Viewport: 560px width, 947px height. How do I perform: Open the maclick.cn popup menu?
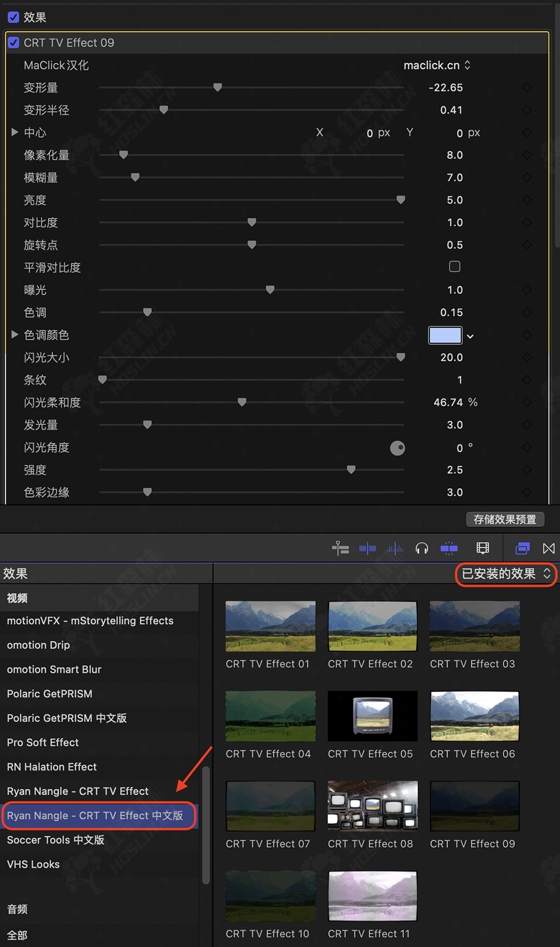click(437, 65)
